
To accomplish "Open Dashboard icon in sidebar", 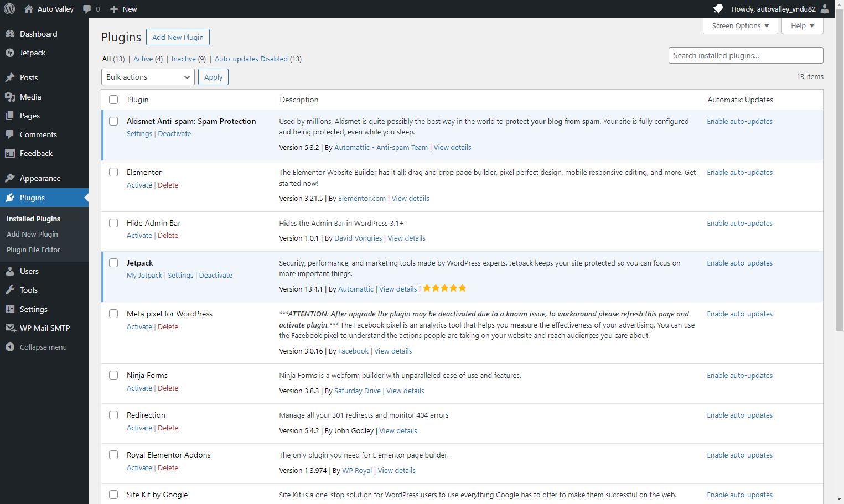I will click(x=10, y=34).
